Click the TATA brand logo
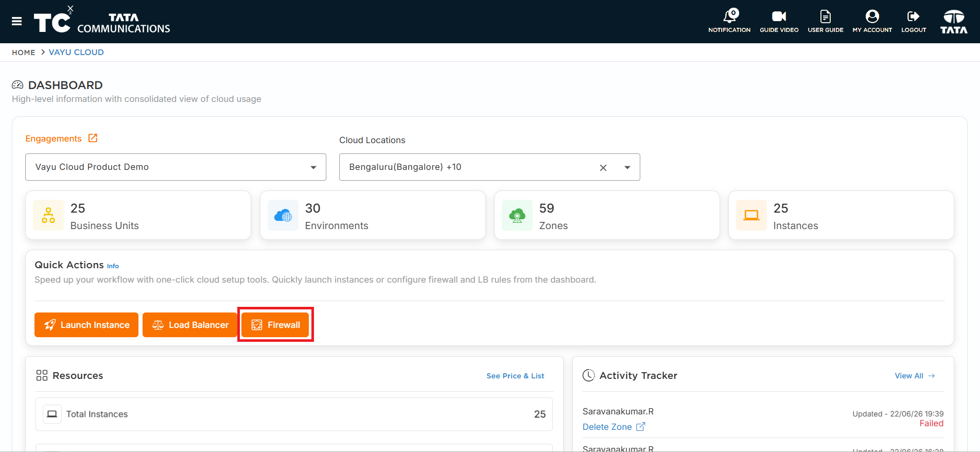The width and height of the screenshot is (980, 452). pyautogui.click(x=954, y=22)
